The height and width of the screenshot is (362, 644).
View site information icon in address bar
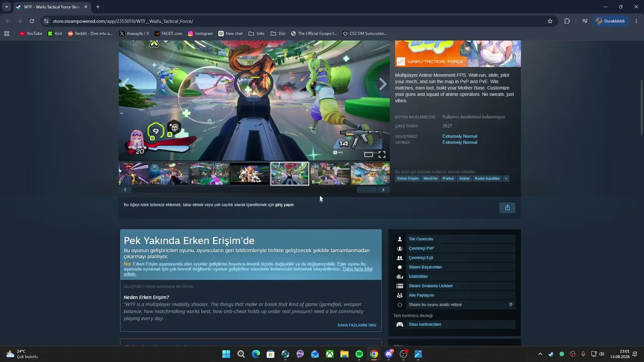tap(46, 21)
